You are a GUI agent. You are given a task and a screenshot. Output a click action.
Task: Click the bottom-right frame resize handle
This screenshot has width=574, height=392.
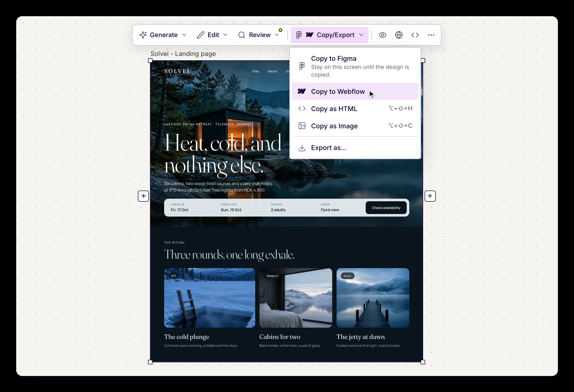click(x=423, y=362)
